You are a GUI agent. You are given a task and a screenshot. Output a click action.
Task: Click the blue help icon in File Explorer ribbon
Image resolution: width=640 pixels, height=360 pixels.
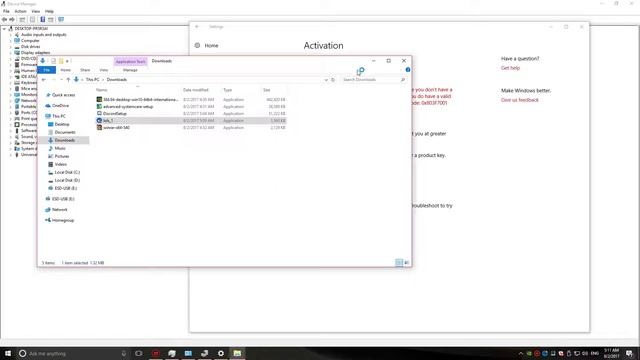click(x=408, y=70)
